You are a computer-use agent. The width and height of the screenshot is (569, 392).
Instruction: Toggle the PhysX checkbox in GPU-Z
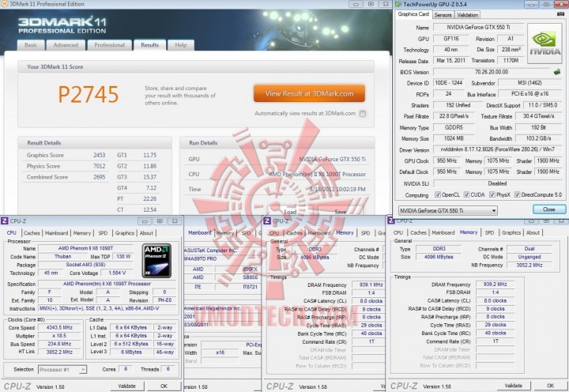492,195
